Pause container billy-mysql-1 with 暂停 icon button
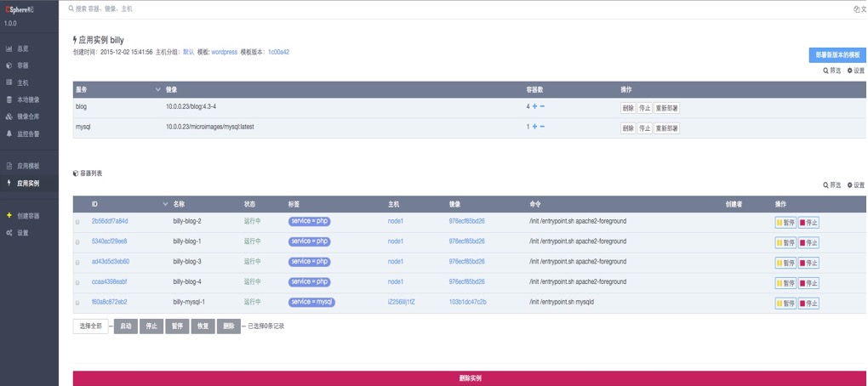868x386 pixels. [785, 304]
